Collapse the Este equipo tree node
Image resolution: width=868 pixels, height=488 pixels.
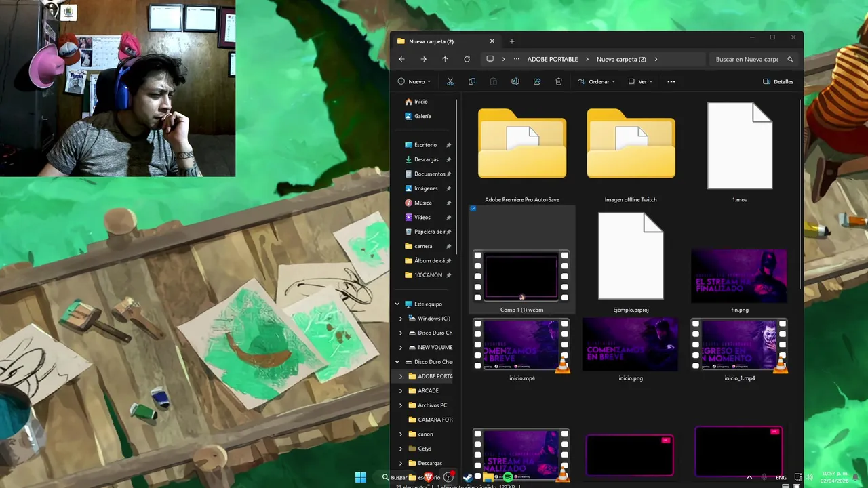click(x=397, y=304)
